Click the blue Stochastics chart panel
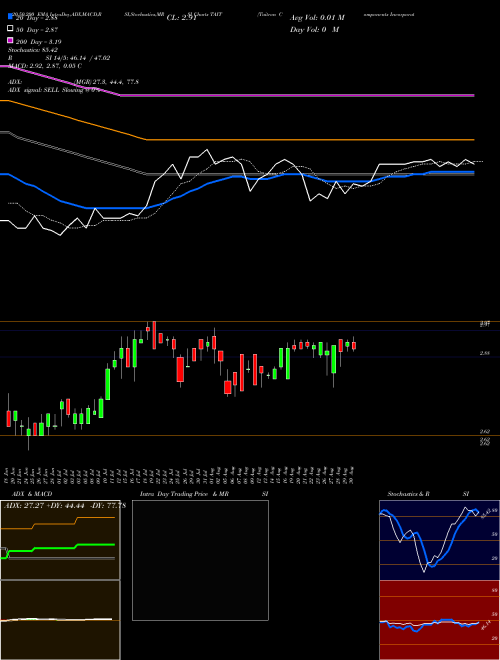 coord(439,540)
